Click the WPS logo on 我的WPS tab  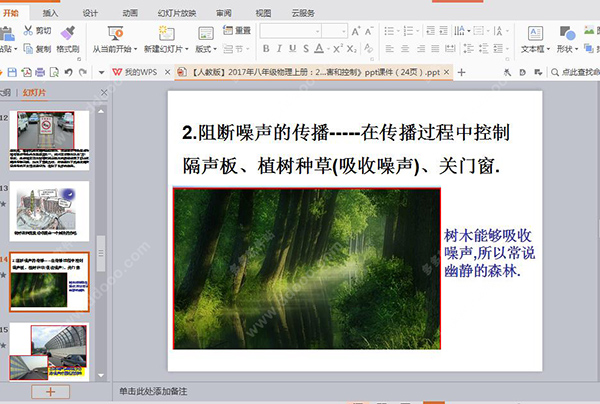click(x=117, y=72)
